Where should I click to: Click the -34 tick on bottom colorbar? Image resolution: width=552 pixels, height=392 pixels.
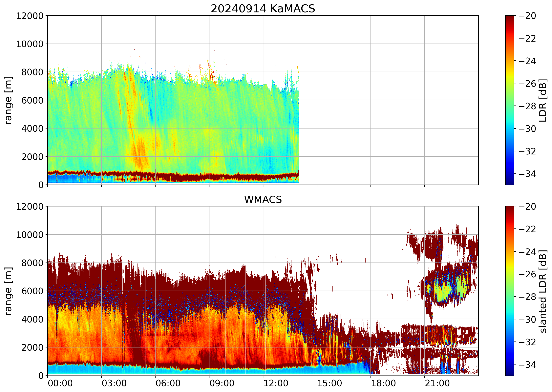click(527, 364)
